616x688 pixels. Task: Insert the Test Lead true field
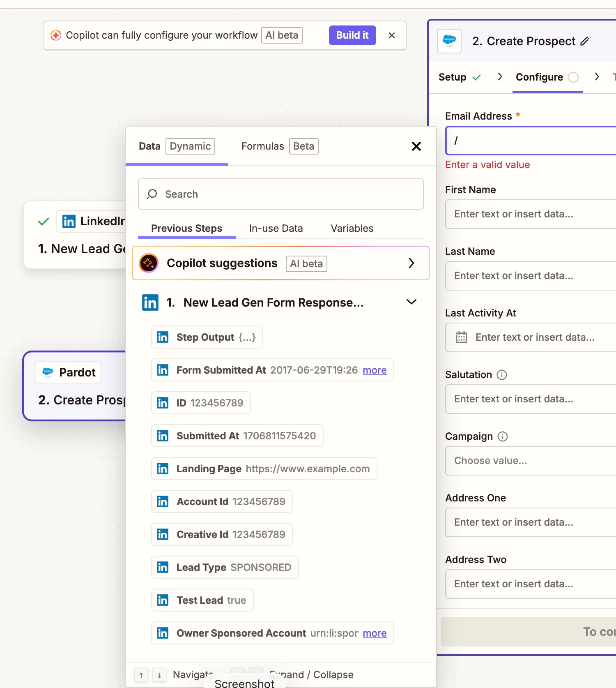(x=202, y=600)
